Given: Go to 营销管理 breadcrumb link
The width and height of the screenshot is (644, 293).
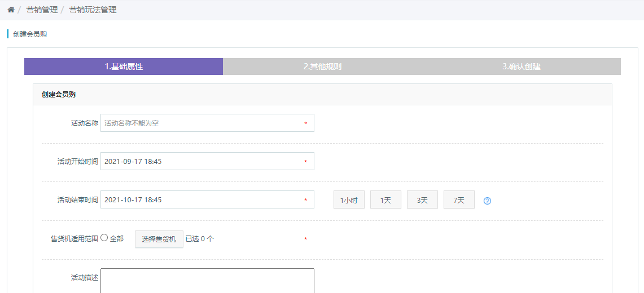Looking at the screenshot, I should pyautogui.click(x=42, y=10).
